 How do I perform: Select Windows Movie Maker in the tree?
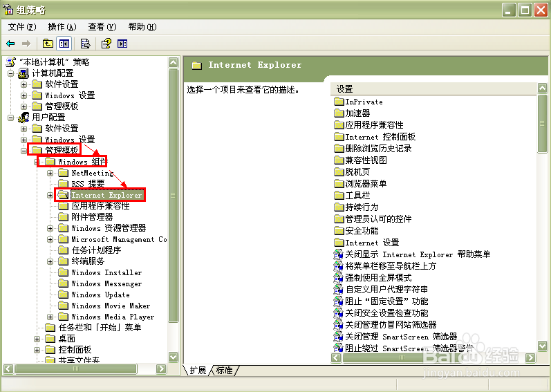coord(111,306)
